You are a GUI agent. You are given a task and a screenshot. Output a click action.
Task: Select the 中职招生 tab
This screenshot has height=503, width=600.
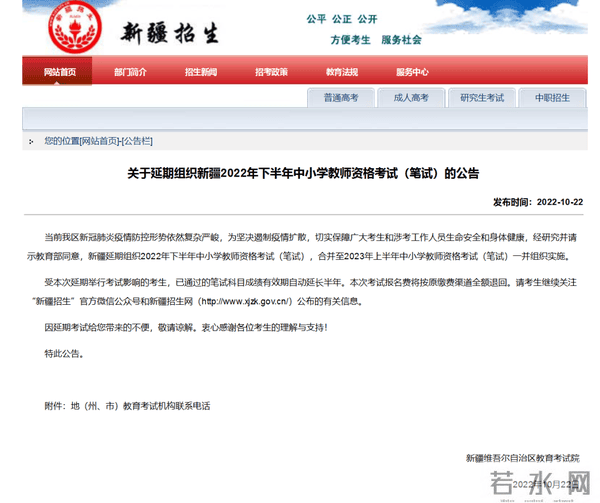(x=552, y=98)
